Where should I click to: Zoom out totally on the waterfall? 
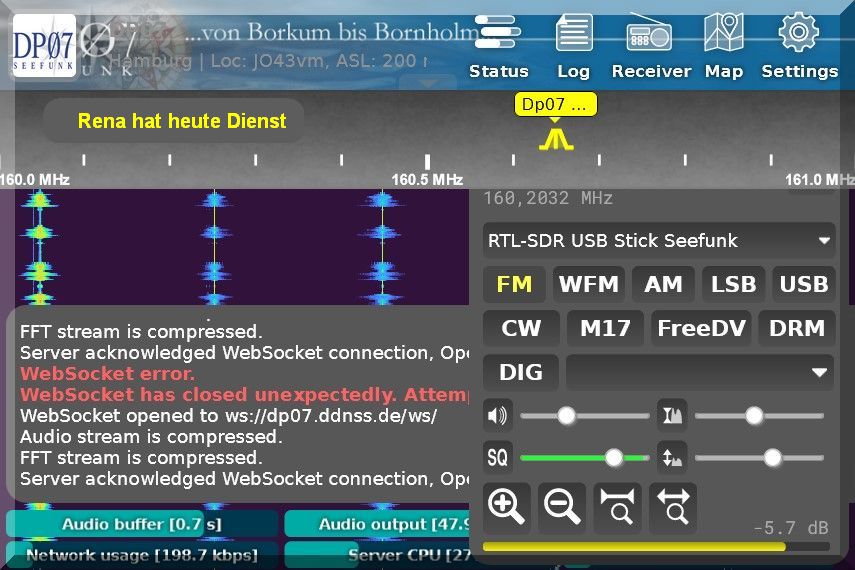click(672, 507)
